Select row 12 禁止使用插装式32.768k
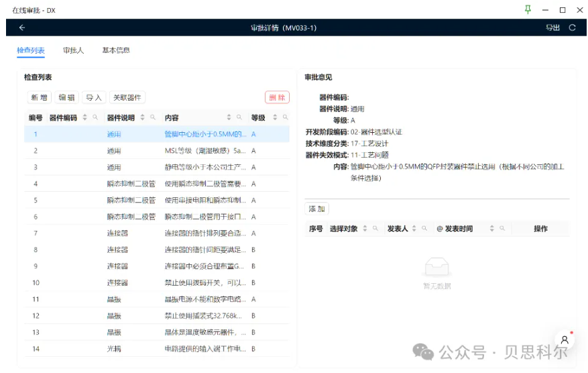588x373 pixels. tap(157, 315)
